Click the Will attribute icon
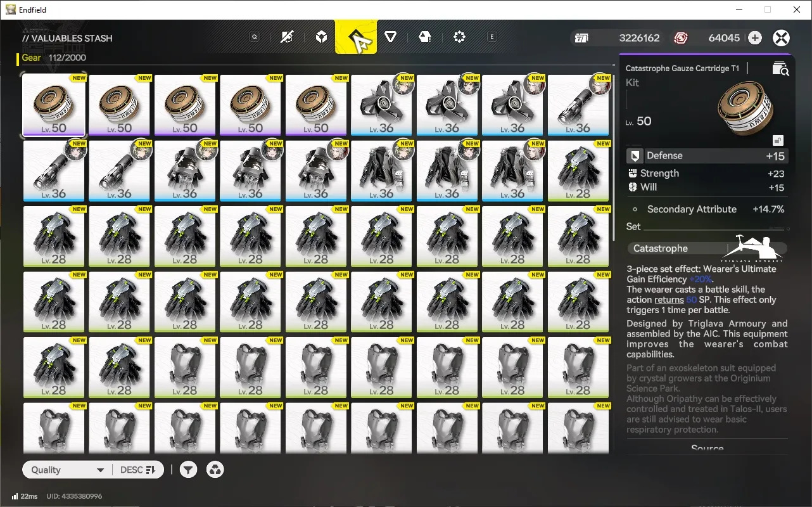 pos(632,187)
